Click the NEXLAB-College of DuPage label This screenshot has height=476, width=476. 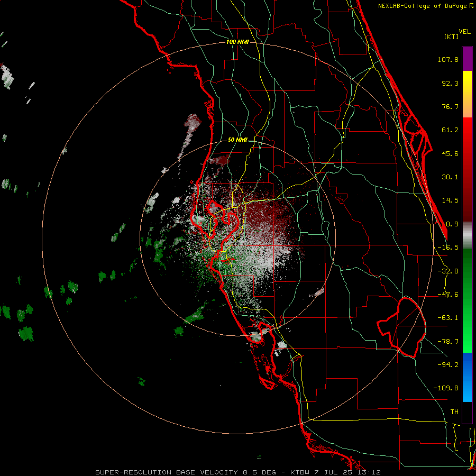coord(425,6)
